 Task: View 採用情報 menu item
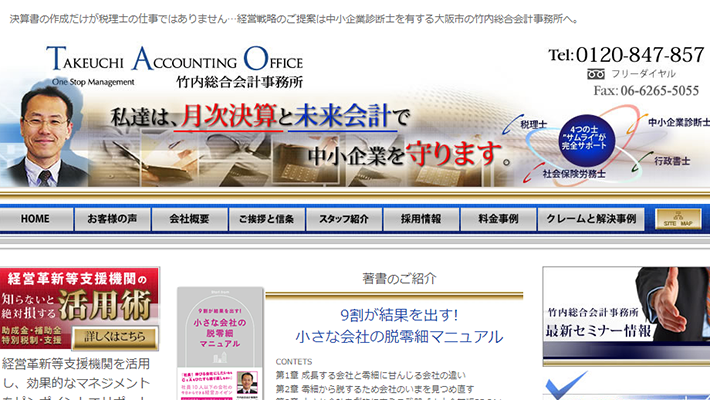click(x=421, y=219)
